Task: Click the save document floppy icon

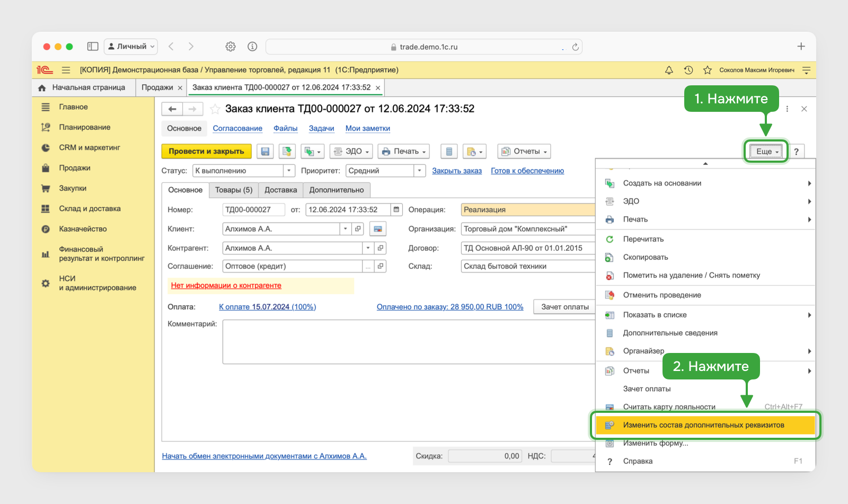Action: point(265,152)
